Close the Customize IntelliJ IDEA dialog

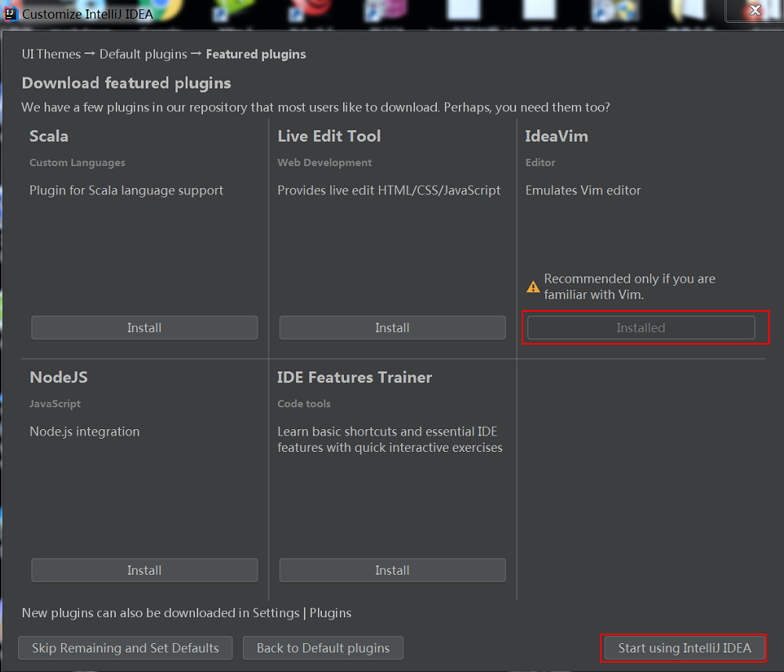coord(755,10)
